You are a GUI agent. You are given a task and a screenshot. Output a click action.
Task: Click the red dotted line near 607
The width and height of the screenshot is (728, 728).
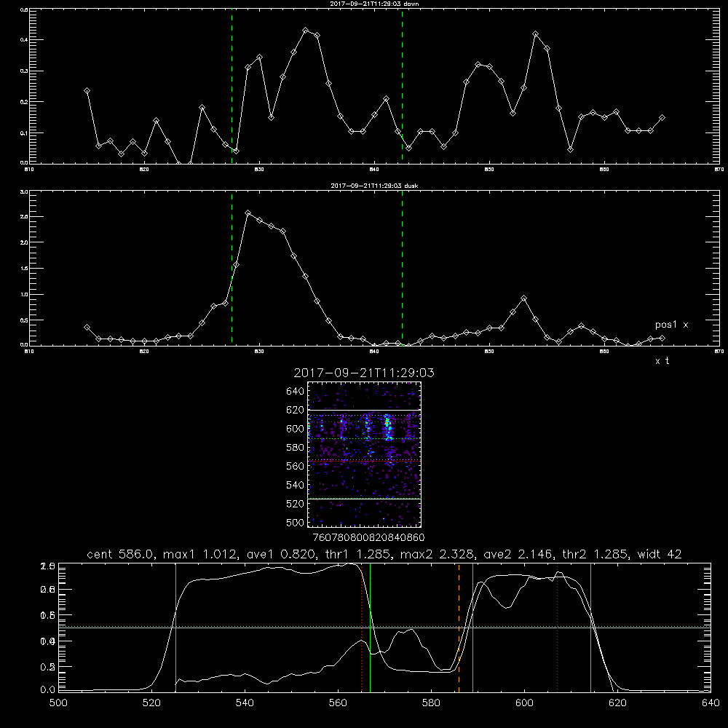point(557,628)
